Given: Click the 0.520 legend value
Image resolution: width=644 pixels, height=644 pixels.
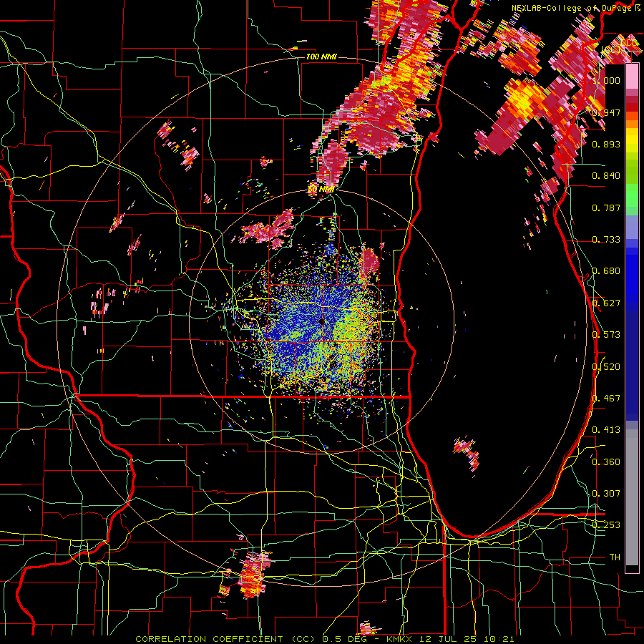Looking at the screenshot, I should 606,366.
